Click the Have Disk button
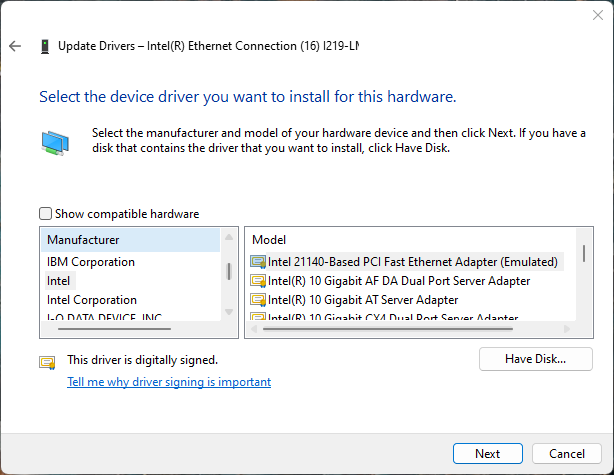This screenshot has width=614, height=475. [x=536, y=359]
